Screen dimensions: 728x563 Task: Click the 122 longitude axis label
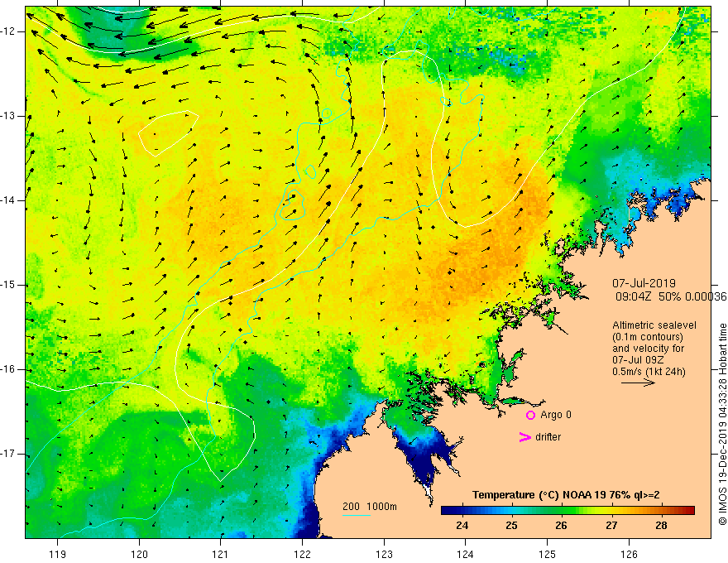click(x=302, y=554)
